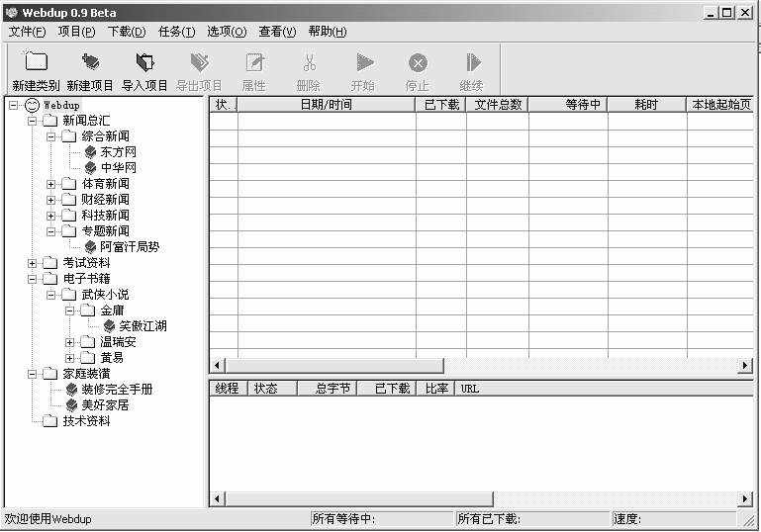Sort by 文件总数 column header

point(498,104)
